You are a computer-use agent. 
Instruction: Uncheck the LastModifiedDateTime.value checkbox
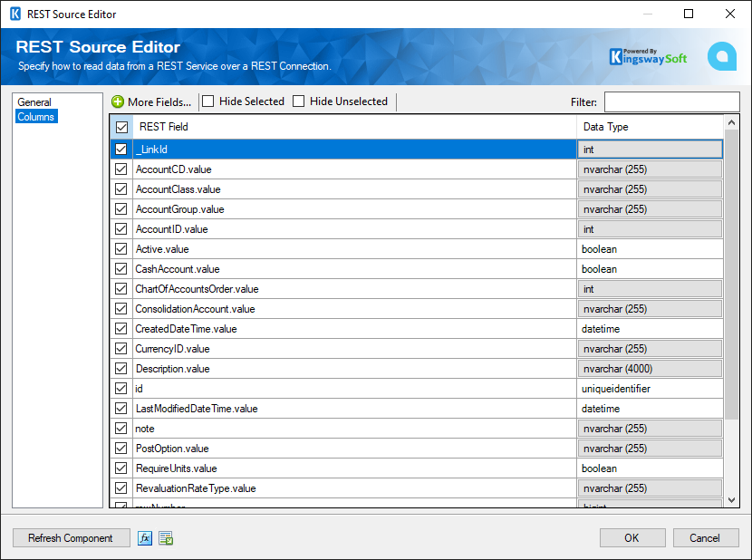point(121,409)
